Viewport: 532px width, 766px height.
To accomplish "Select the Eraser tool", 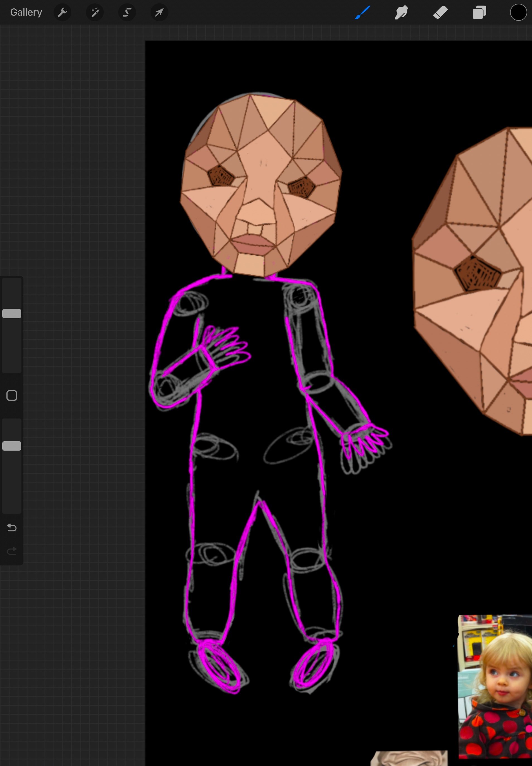I will [440, 13].
